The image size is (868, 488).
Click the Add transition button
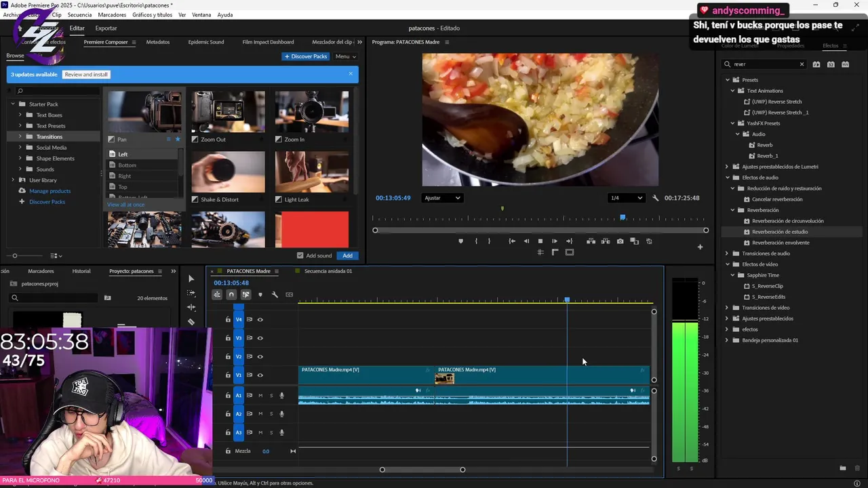(x=347, y=256)
